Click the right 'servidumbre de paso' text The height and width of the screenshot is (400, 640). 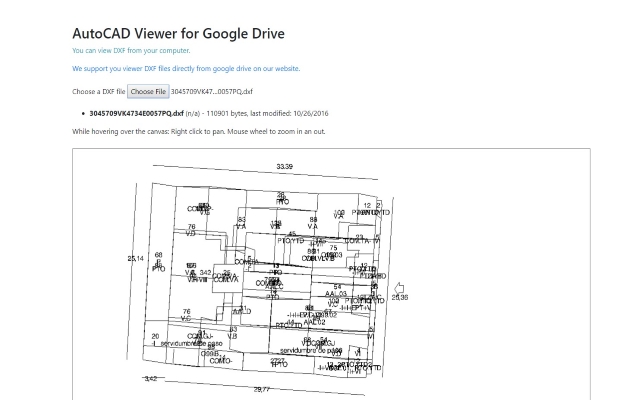click(x=311, y=351)
